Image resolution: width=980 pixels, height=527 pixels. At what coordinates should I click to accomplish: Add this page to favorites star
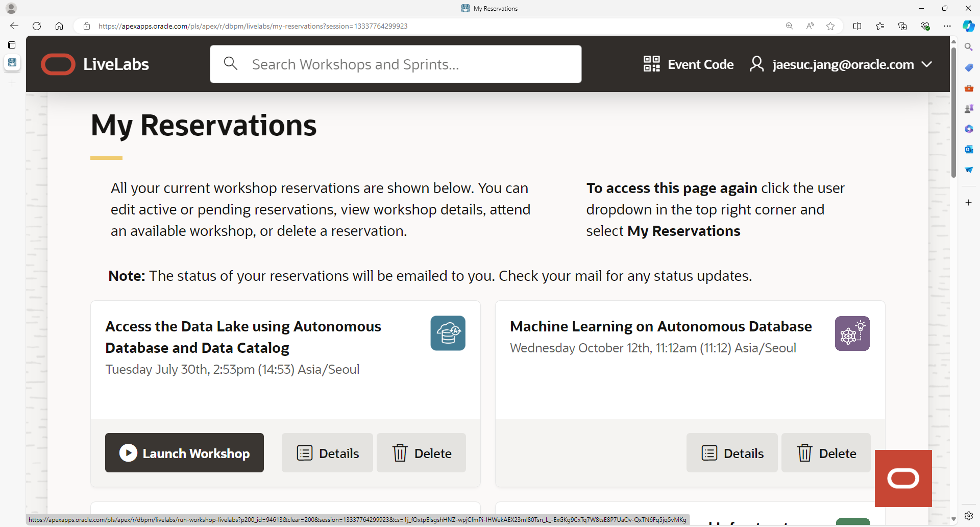pos(830,26)
